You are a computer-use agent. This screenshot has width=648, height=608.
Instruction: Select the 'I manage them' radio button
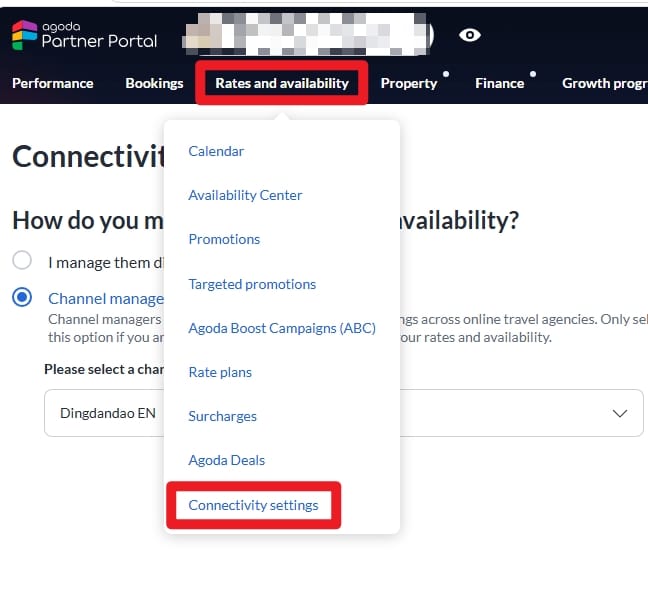point(22,260)
